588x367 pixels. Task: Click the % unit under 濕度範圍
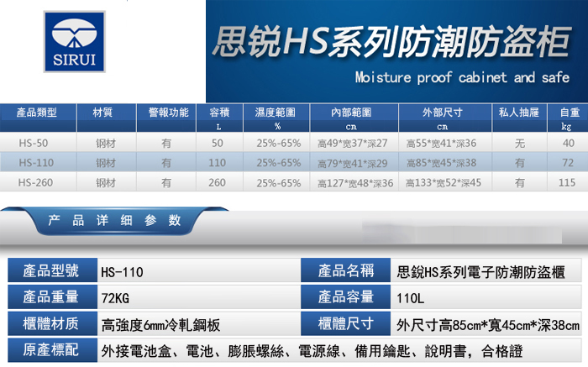(x=277, y=126)
